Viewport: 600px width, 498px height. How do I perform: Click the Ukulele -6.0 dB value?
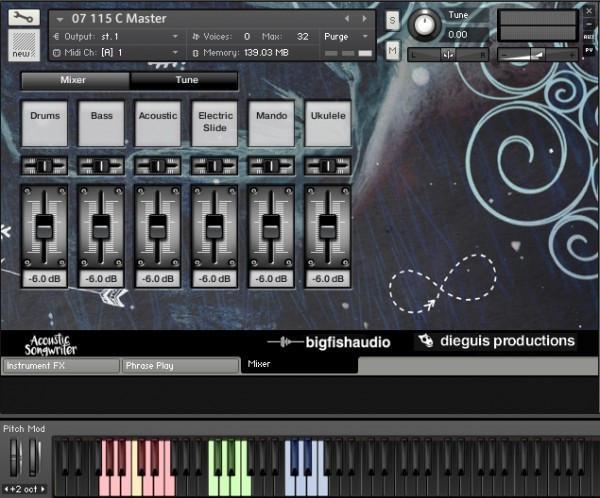(328, 279)
